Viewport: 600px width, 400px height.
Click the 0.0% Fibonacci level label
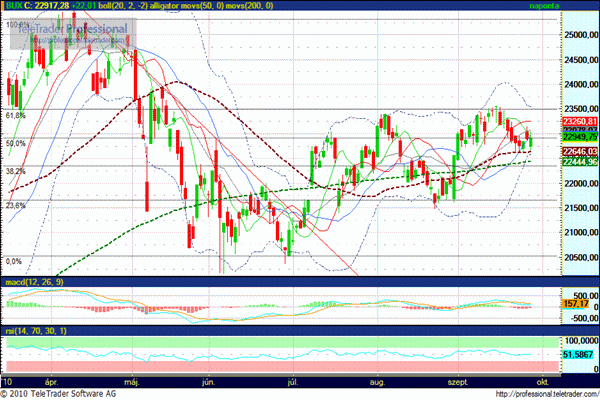[x=12, y=261]
